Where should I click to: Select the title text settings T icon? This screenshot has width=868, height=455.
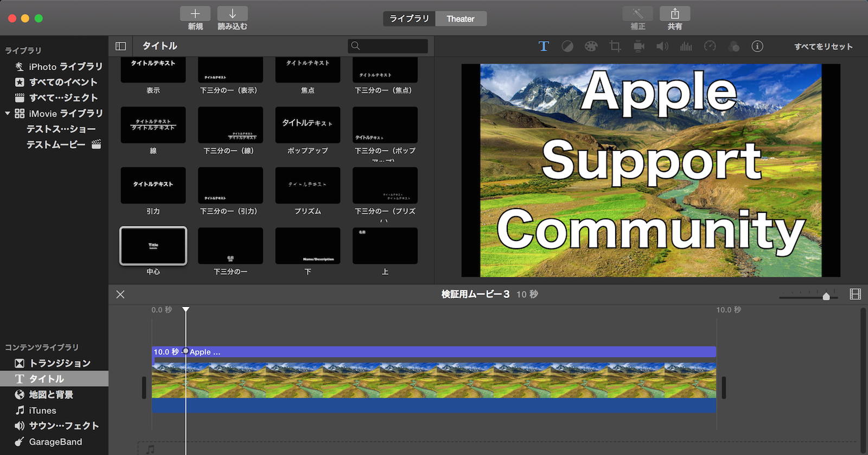544,46
